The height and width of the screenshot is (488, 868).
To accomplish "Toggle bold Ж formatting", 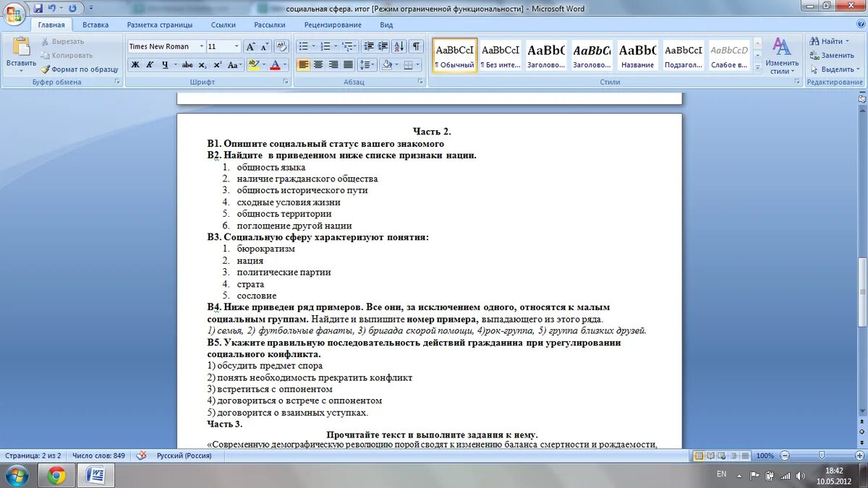I will [135, 65].
